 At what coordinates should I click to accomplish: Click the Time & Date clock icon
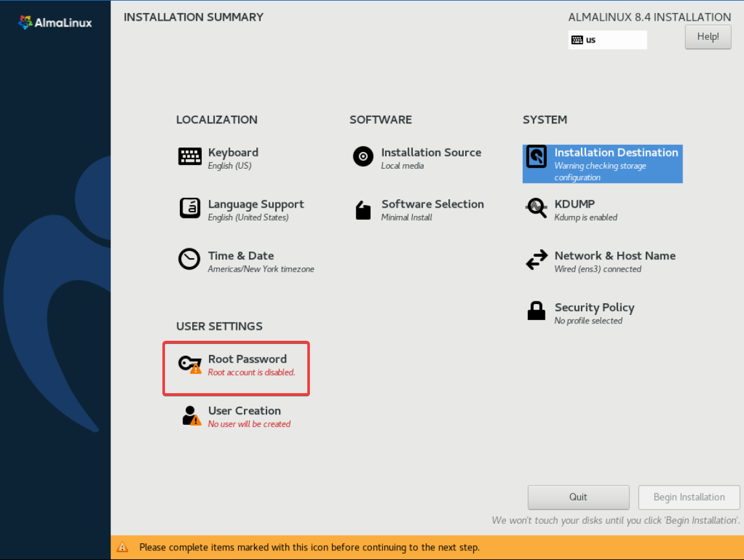(190, 259)
